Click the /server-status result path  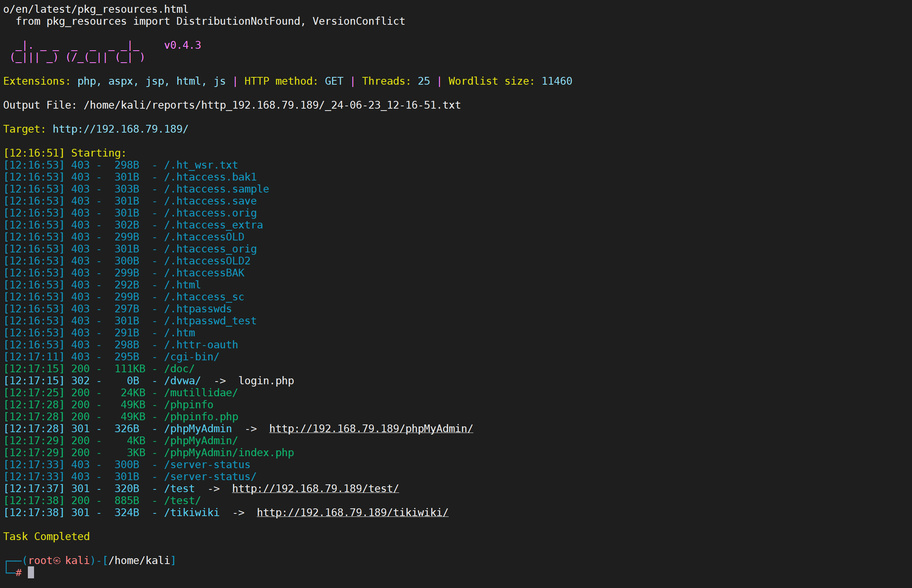[x=207, y=465]
